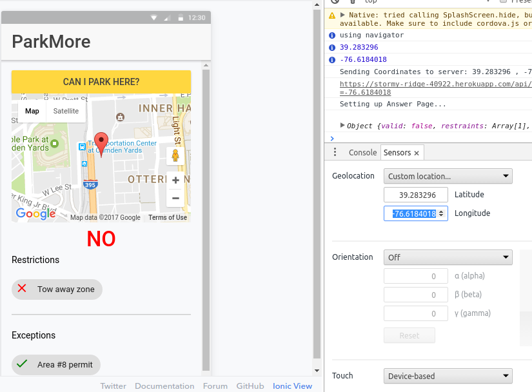Click the info icon beside 39.283296 log
The width and height of the screenshot is (532, 392).
[x=332, y=48]
